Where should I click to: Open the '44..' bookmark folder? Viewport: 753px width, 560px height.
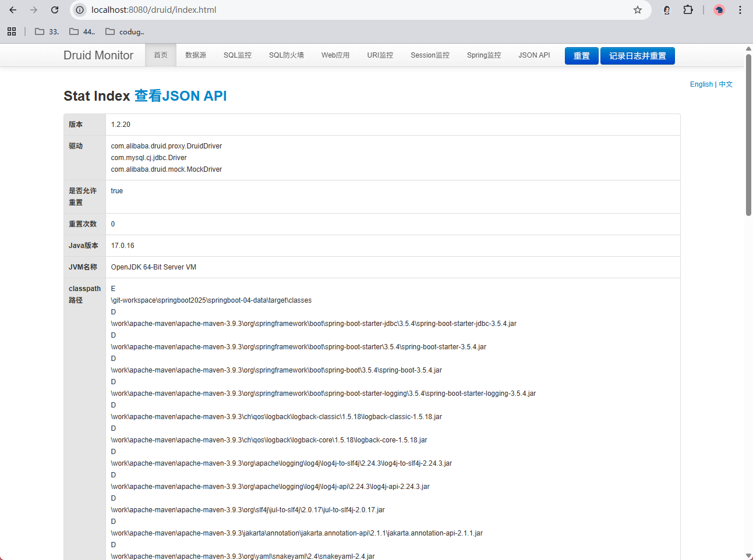pos(82,31)
